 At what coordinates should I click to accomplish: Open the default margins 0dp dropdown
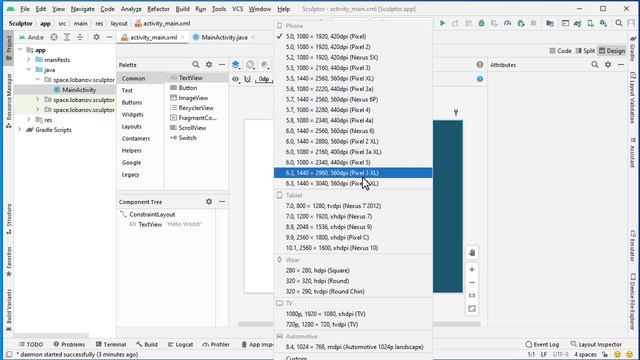tap(264, 79)
